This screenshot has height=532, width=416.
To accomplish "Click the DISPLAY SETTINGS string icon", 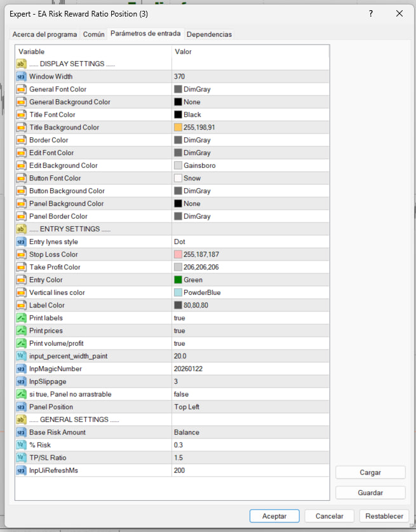I will coord(20,64).
